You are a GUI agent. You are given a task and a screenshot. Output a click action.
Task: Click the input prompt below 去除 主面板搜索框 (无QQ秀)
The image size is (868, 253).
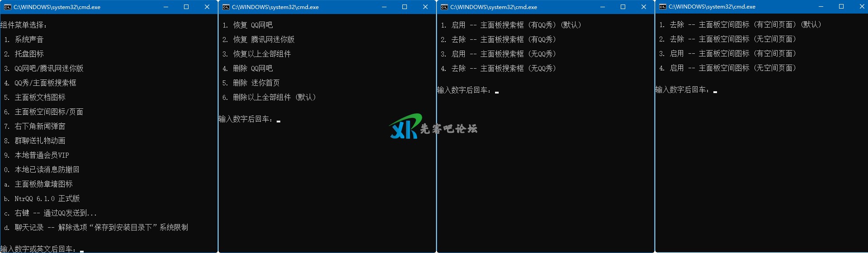point(467,90)
